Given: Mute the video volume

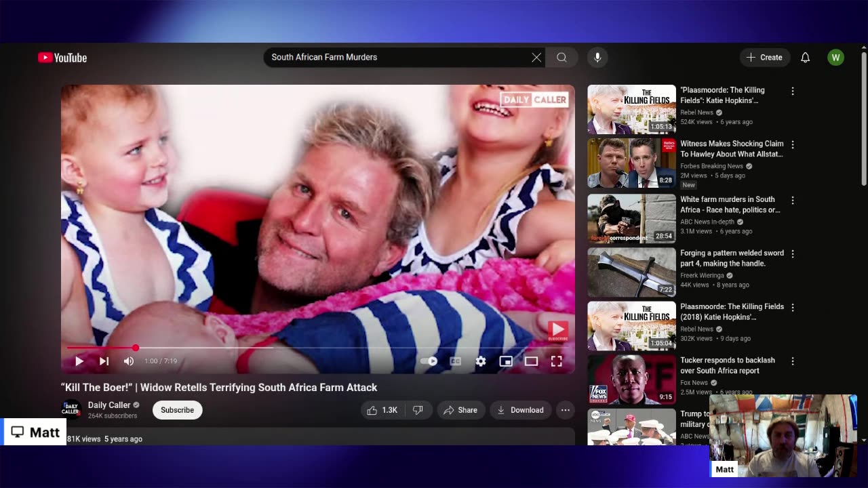Looking at the screenshot, I should (129, 361).
